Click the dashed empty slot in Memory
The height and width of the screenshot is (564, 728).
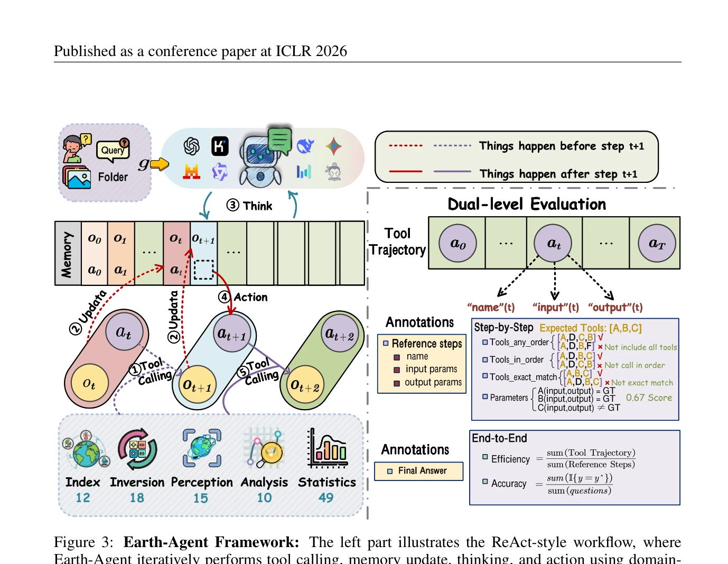203,270
